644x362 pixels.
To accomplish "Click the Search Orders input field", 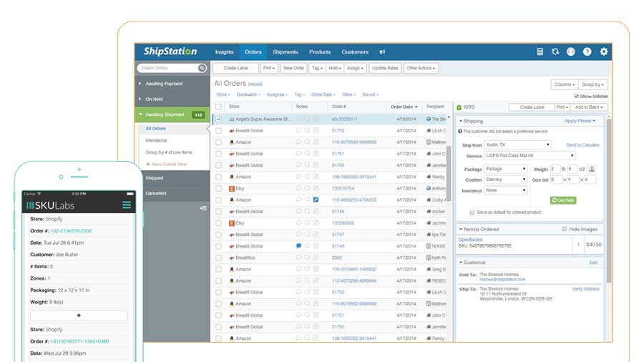I will pos(167,68).
